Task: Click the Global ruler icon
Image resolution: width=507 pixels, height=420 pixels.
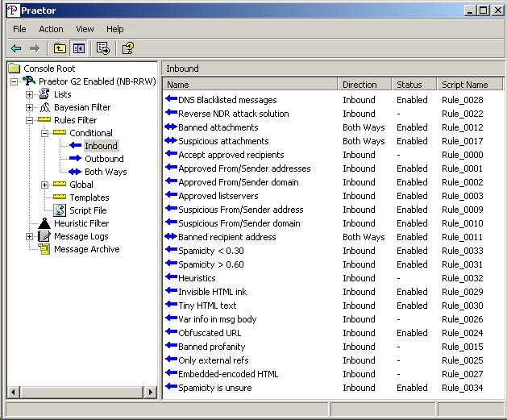Action: click(60, 184)
